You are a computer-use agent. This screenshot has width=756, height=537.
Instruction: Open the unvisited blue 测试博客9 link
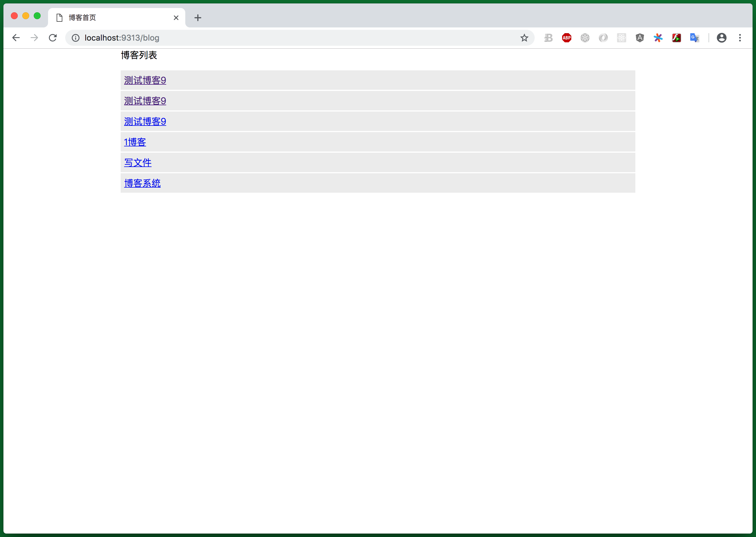[145, 122]
